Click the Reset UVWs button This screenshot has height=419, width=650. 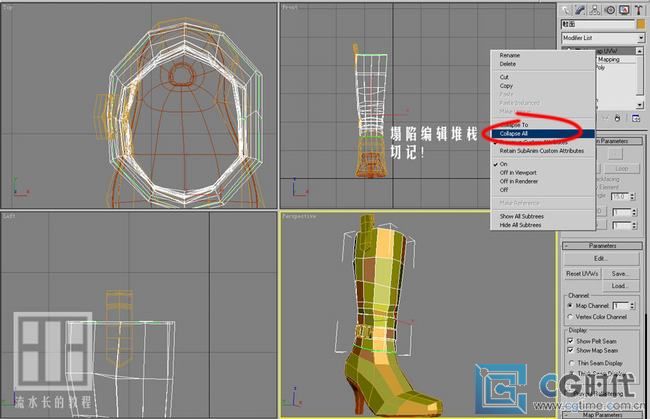coord(582,274)
